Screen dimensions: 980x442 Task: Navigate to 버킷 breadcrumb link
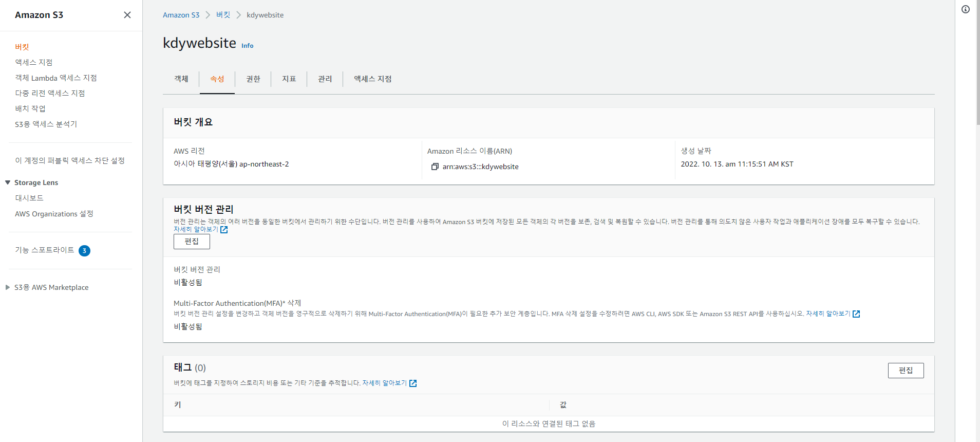223,15
